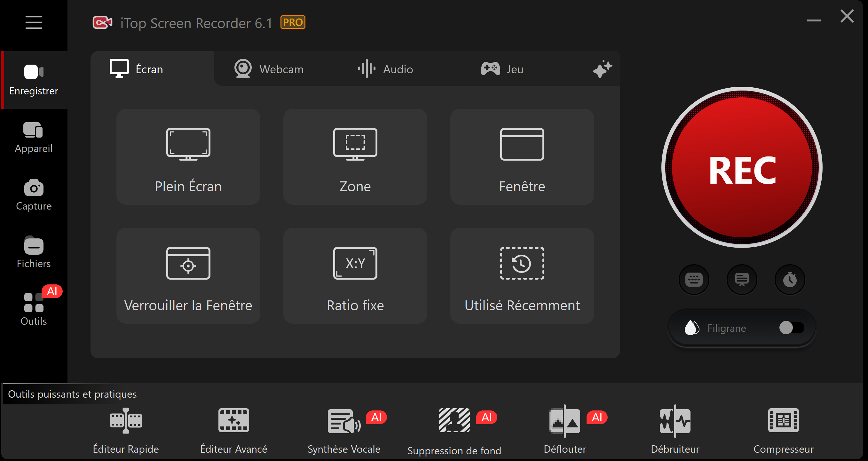Screen dimensions: 868x461
Task: Open the Jeu recording tab
Action: 502,69
